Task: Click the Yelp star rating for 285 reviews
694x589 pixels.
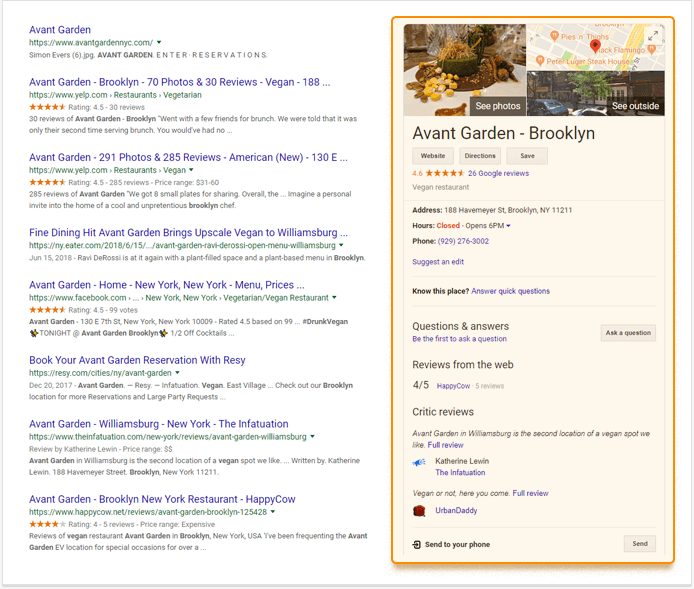Action: click(47, 182)
